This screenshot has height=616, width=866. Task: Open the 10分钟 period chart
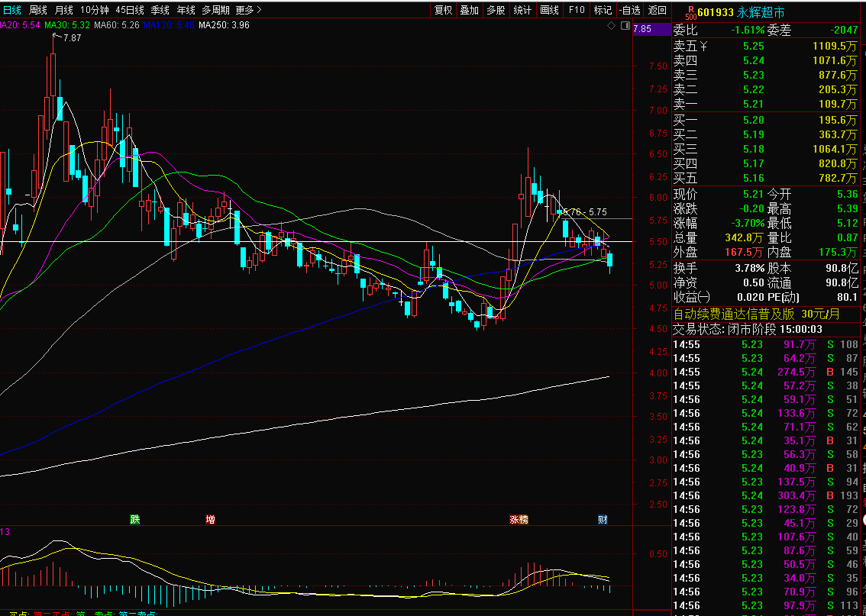[x=95, y=10]
